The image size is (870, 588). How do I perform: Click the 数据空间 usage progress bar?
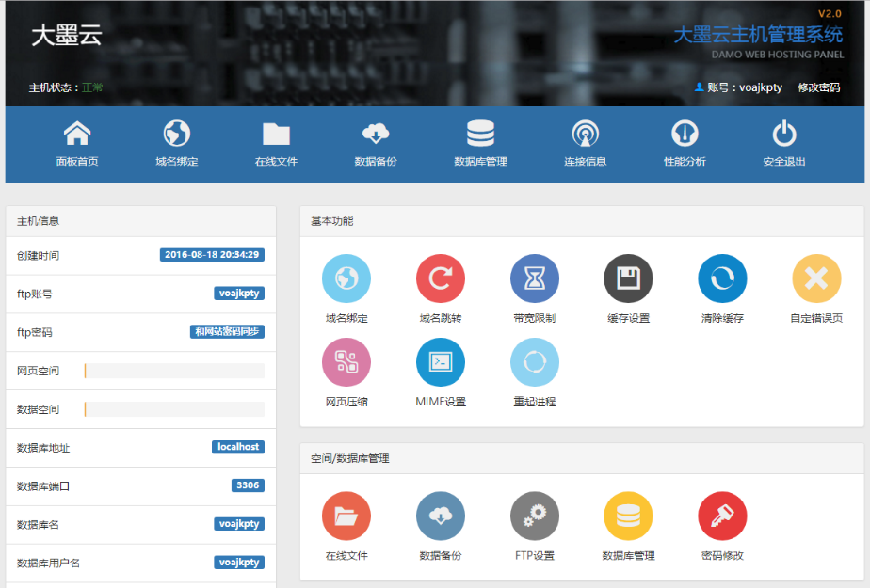[174, 409]
